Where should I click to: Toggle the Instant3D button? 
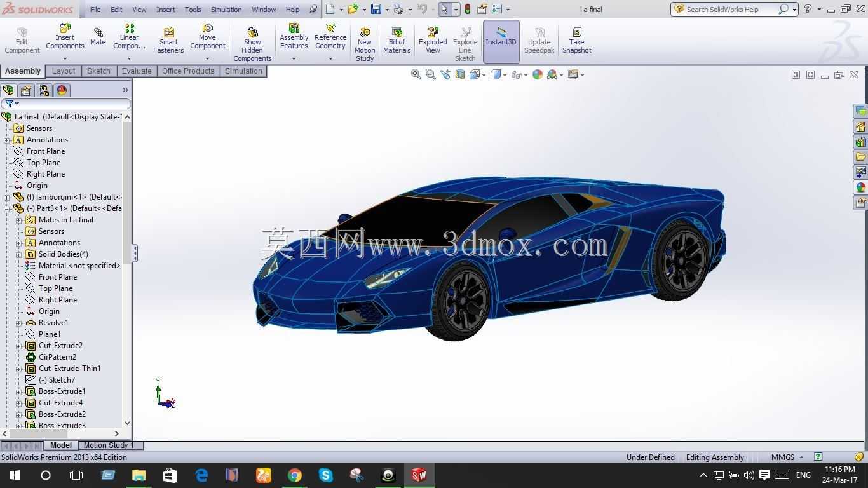(x=501, y=41)
